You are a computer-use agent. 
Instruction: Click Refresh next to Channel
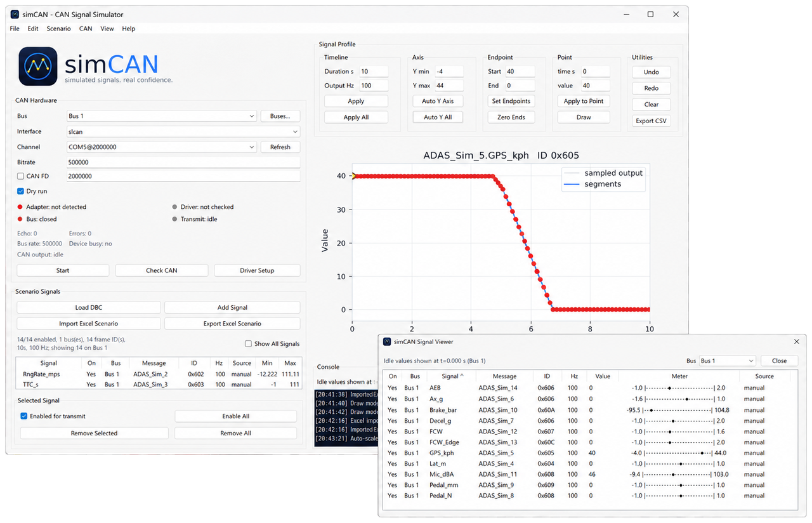(x=280, y=147)
